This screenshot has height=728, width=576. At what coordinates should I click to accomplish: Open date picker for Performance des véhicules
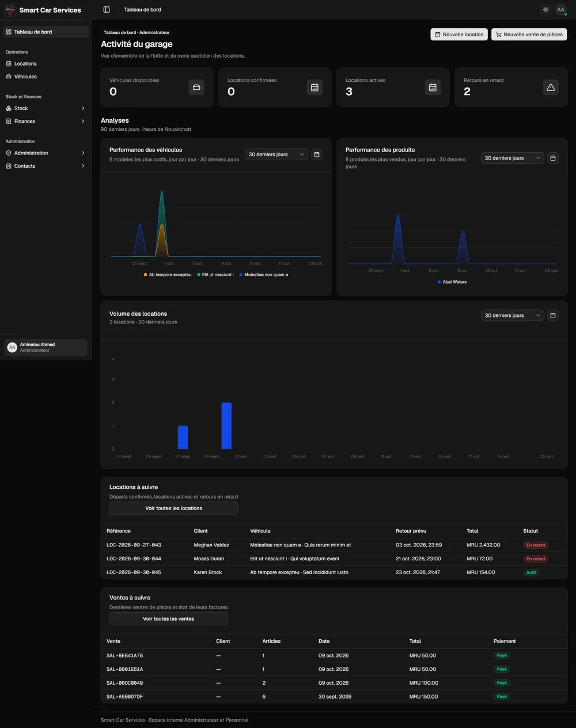[x=317, y=154]
